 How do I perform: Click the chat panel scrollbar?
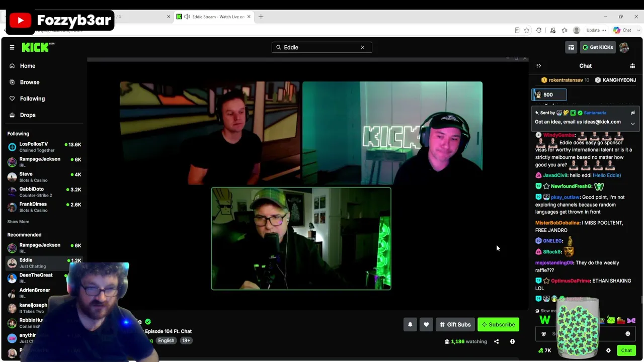[641, 300]
